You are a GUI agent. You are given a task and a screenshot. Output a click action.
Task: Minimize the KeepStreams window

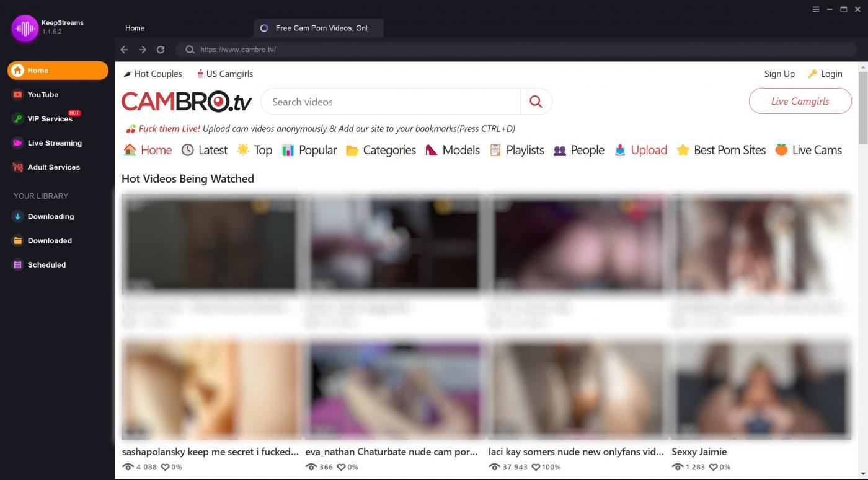[x=830, y=9]
